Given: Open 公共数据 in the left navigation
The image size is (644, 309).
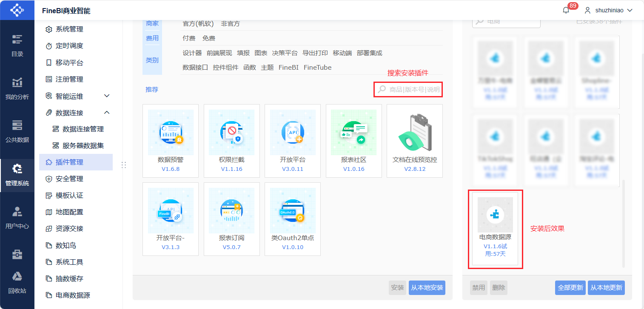Looking at the screenshot, I should [x=17, y=131].
